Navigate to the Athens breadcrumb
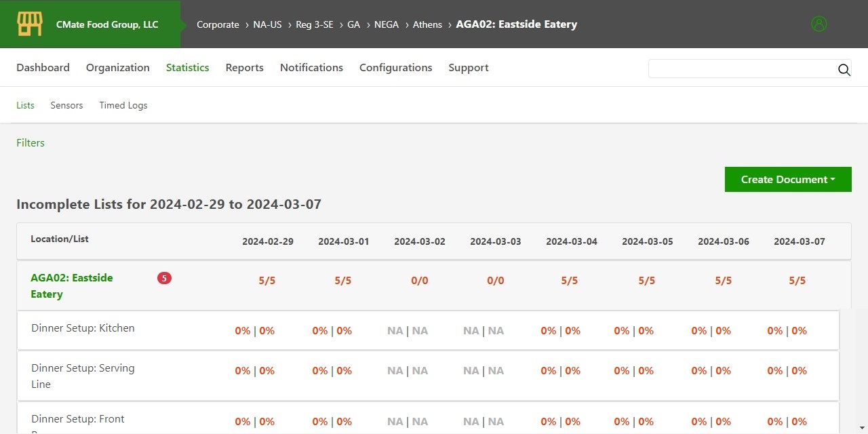Viewport: 868px width, 434px height. tap(427, 24)
